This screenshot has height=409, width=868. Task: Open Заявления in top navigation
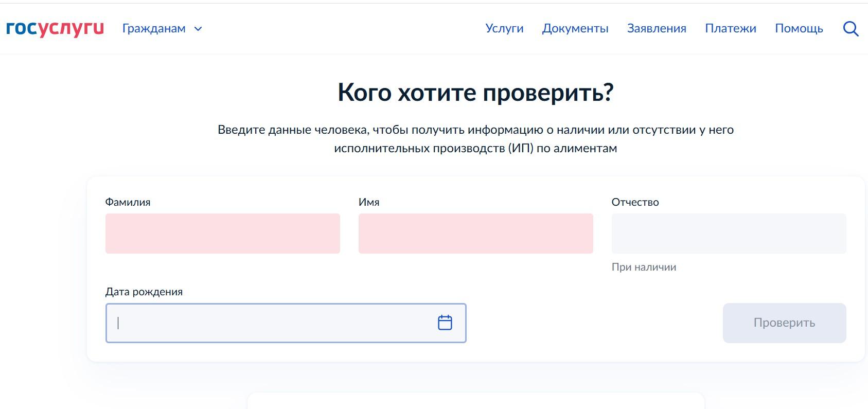click(657, 29)
